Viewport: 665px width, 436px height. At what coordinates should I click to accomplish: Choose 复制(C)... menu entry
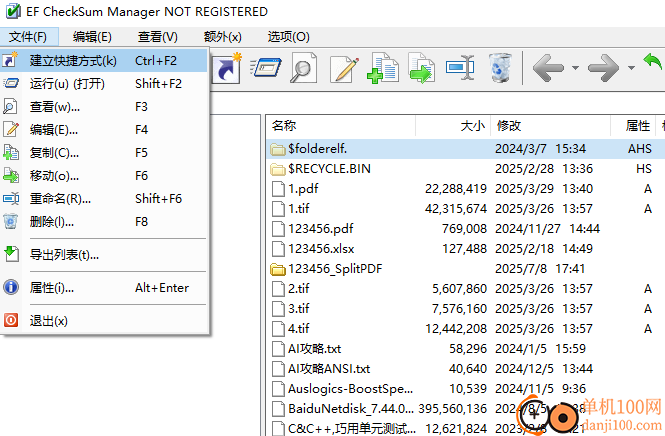[x=104, y=152]
